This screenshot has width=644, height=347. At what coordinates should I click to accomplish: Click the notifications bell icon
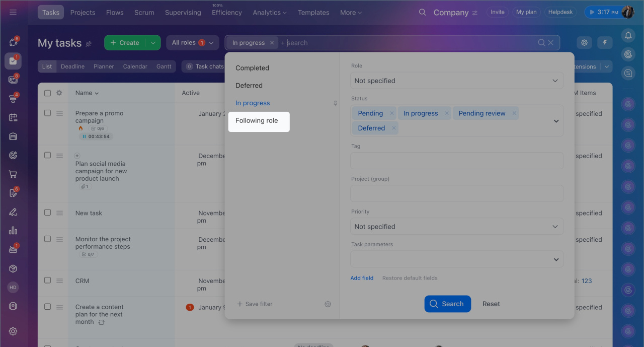[628, 35]
